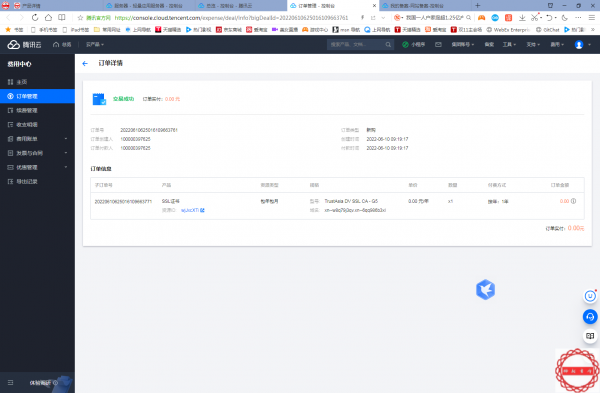Screen dimensions: 600x393
Task: Reload the page with browser refresh button
Action: pos(35,18)
